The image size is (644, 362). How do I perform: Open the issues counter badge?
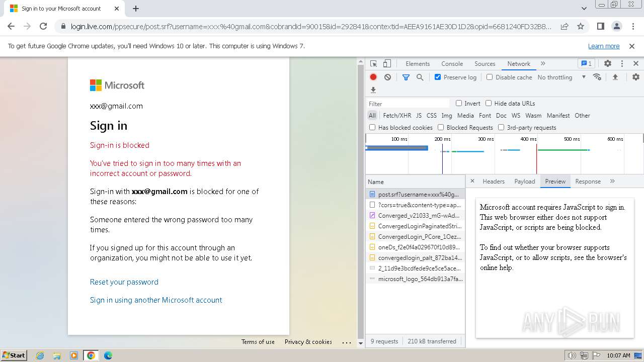[587, 64]
